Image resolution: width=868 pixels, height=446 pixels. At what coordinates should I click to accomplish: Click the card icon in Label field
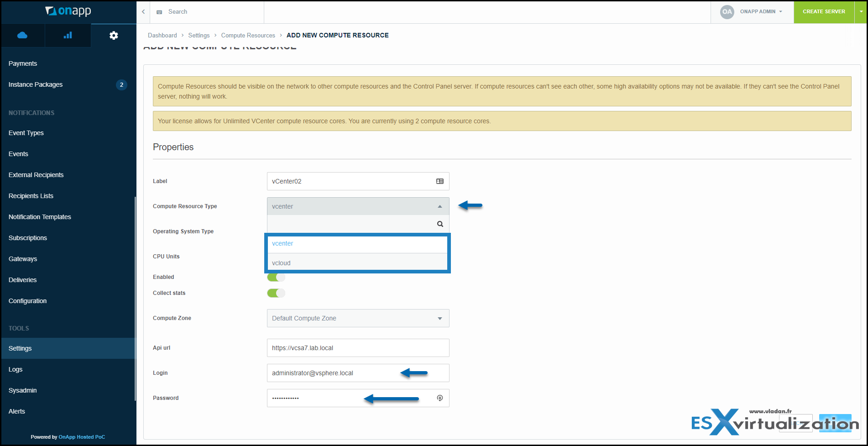440,181
